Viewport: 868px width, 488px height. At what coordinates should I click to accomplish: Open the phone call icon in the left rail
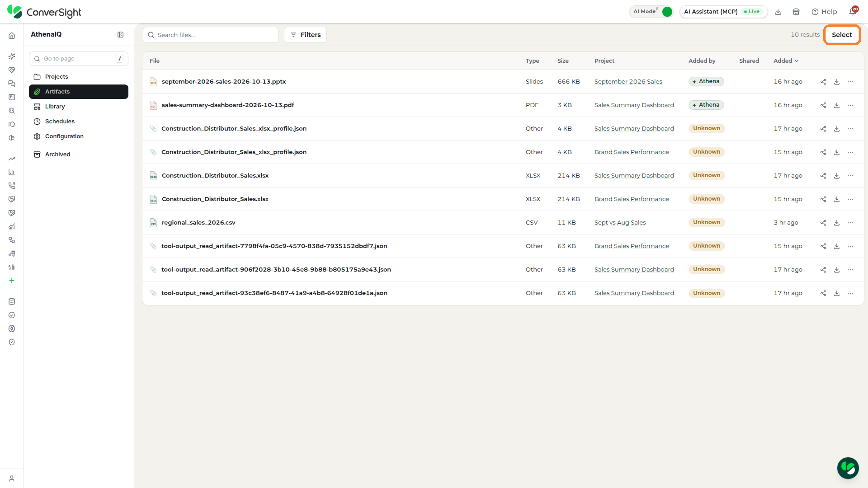12,186
